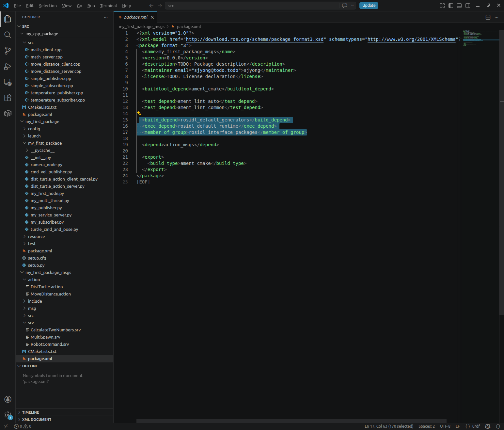
Task: Open the Explorer view in activity bar
Action: 8,19
